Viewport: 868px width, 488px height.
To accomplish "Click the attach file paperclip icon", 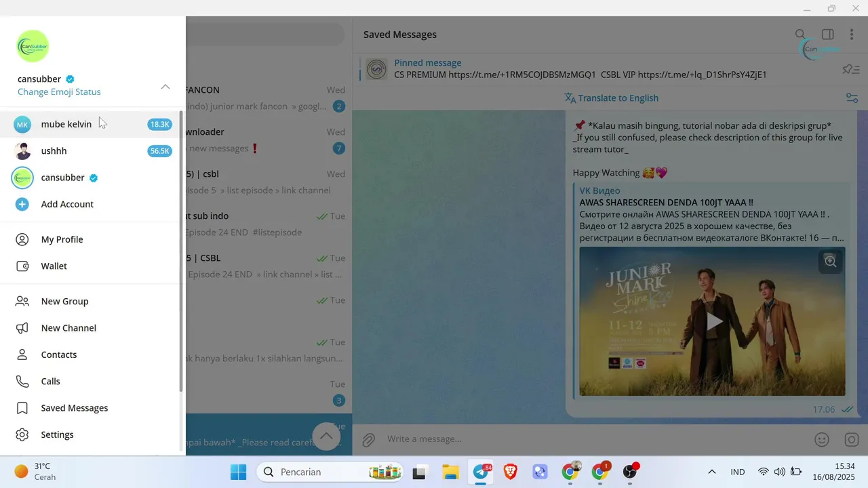I will point(368,439).
